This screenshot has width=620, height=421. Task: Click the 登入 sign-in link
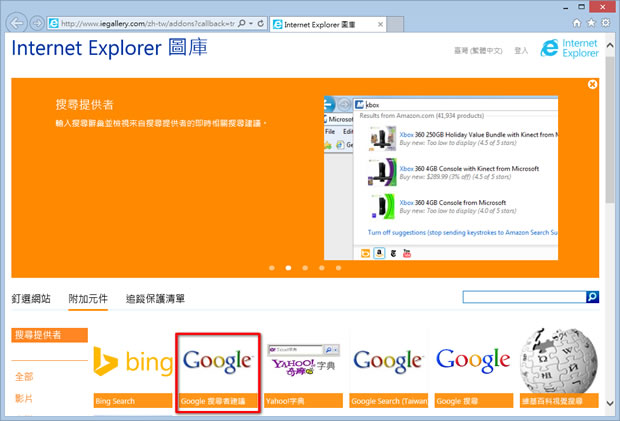coord(521,51)
